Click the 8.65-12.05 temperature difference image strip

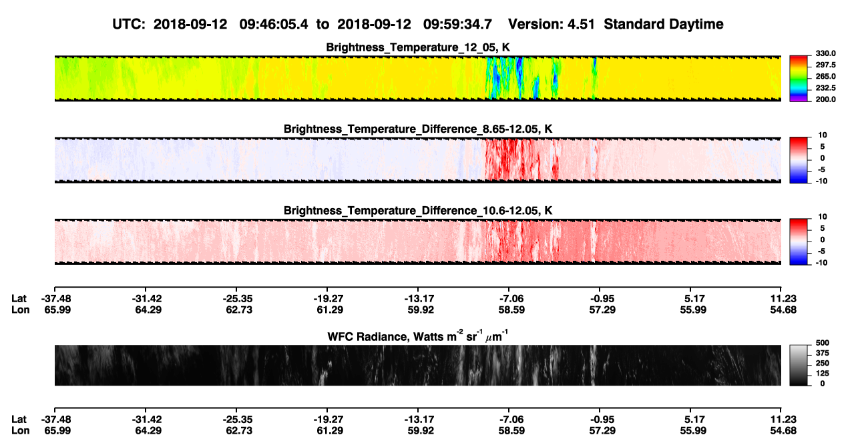tap(417, 160)
